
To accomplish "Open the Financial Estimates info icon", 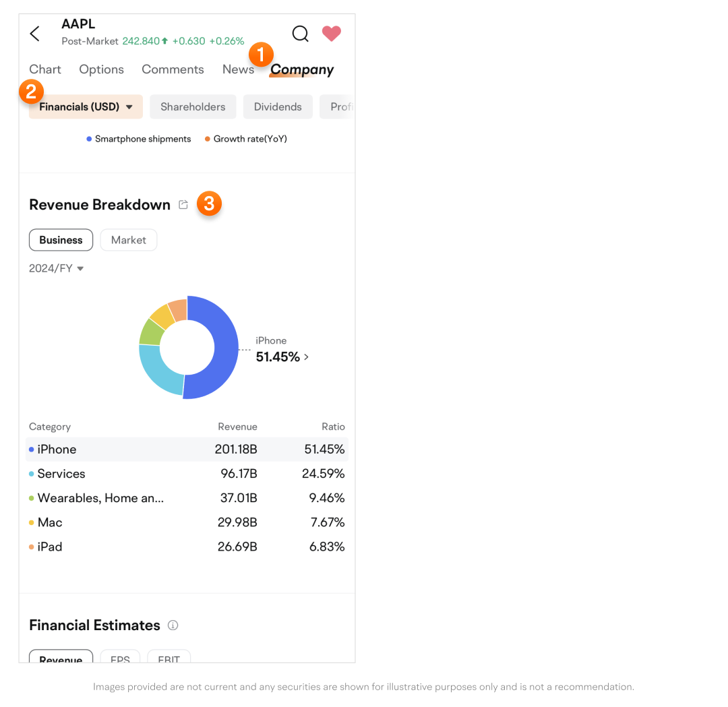I will pyautogui.click(x=173, y=625).
